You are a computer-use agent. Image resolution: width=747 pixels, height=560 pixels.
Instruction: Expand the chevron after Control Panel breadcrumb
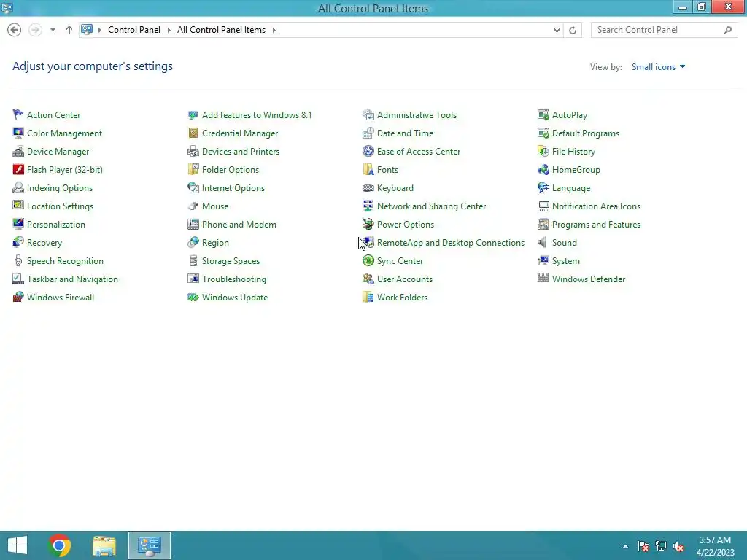tap(169, 30)
